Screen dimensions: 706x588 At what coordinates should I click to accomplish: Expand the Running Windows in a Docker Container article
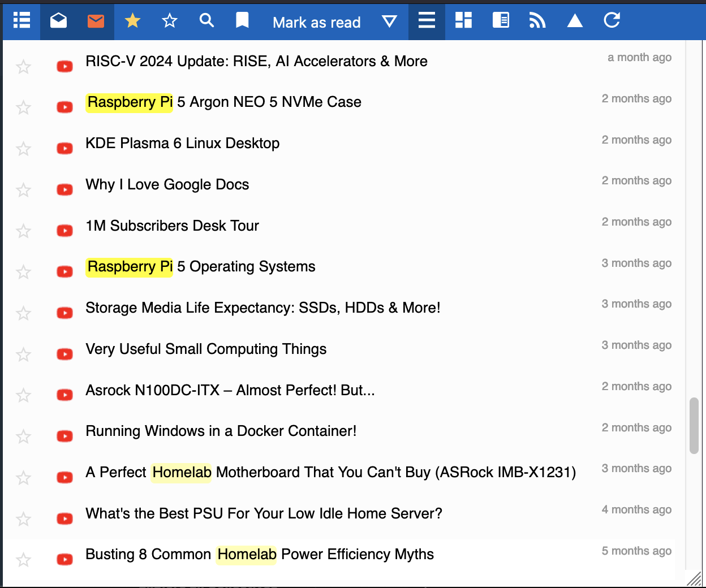(221, 431)
